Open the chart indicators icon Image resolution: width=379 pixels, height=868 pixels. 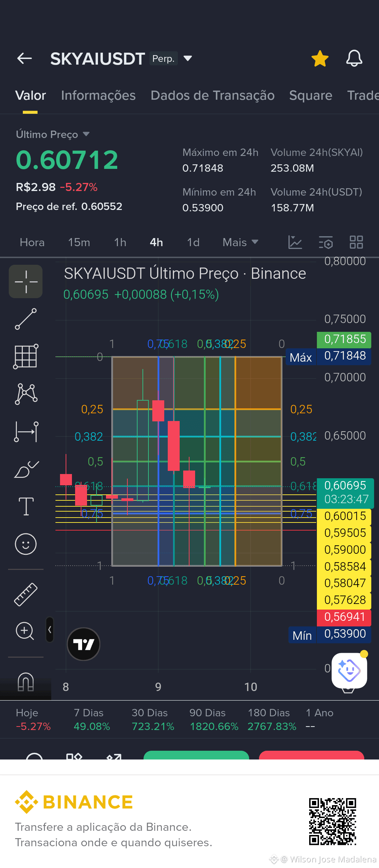click(295, 242)
